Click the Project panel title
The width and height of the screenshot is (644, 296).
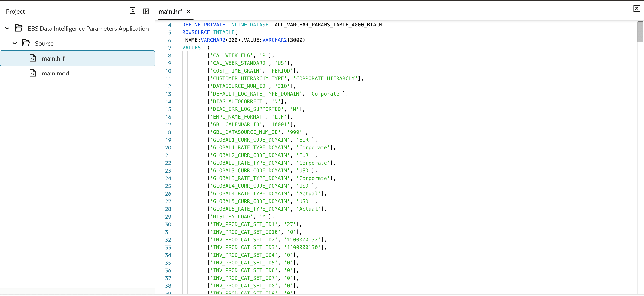click(15, 12)
